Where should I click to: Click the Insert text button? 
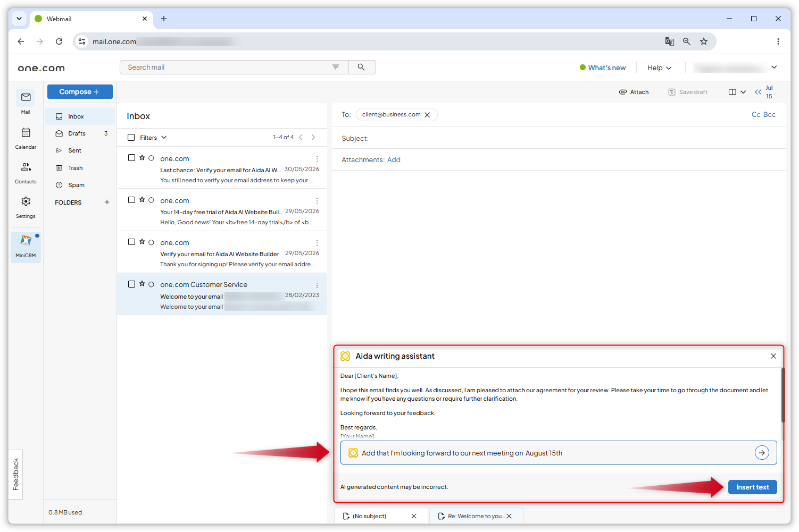coord(752,487)
